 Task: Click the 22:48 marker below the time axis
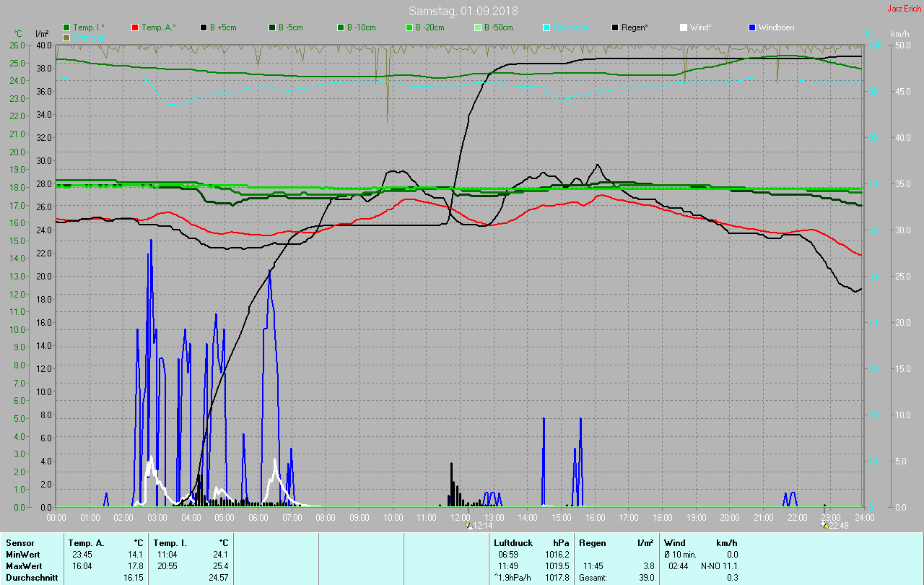tap(835, 526)
